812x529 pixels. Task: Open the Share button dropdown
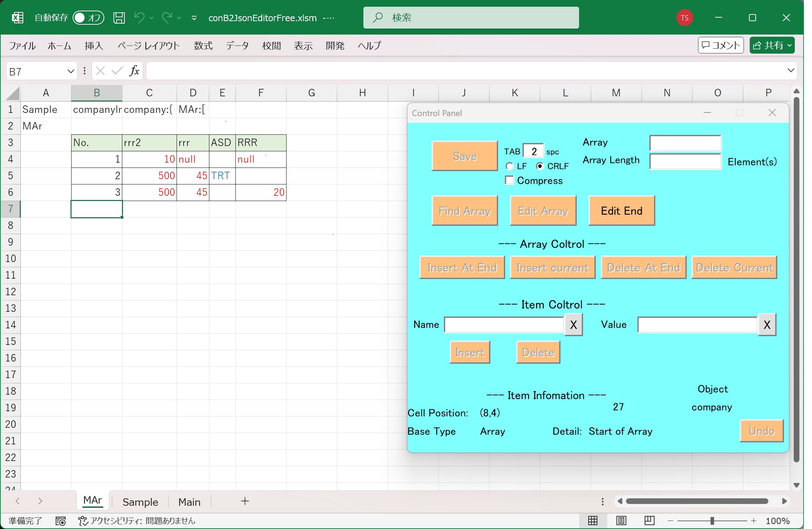click(789, 45)
